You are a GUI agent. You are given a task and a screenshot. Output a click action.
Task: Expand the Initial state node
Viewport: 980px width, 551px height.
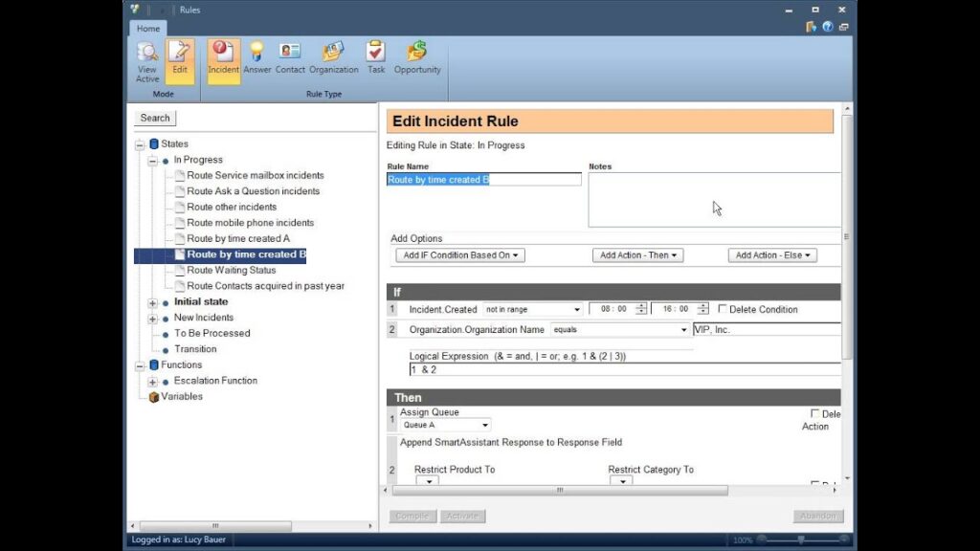point(152,302)
